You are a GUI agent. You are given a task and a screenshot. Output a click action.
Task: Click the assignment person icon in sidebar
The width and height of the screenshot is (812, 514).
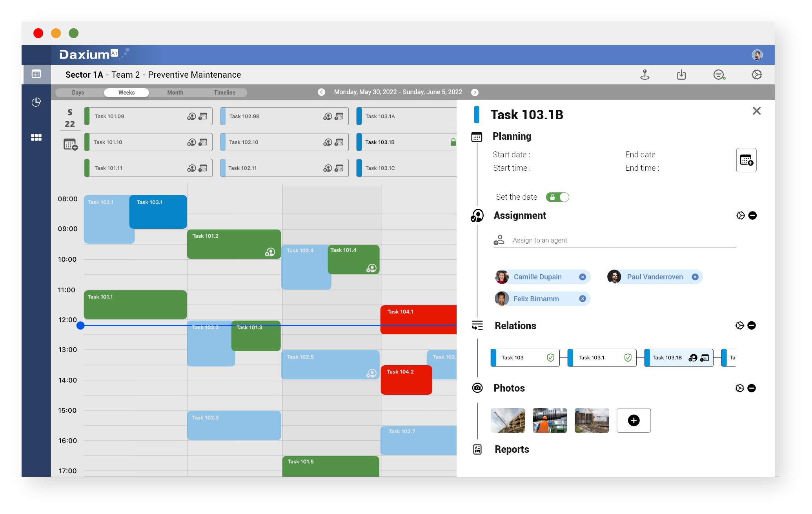point(478,215)
